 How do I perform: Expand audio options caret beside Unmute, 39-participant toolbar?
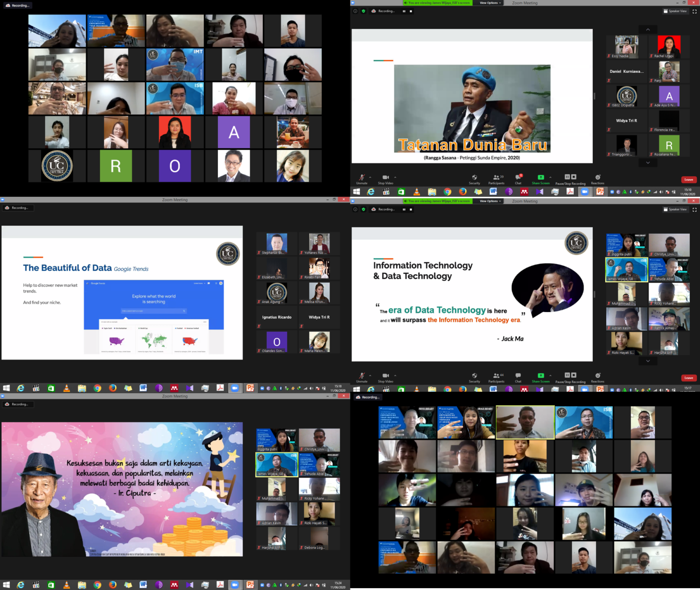370,177
